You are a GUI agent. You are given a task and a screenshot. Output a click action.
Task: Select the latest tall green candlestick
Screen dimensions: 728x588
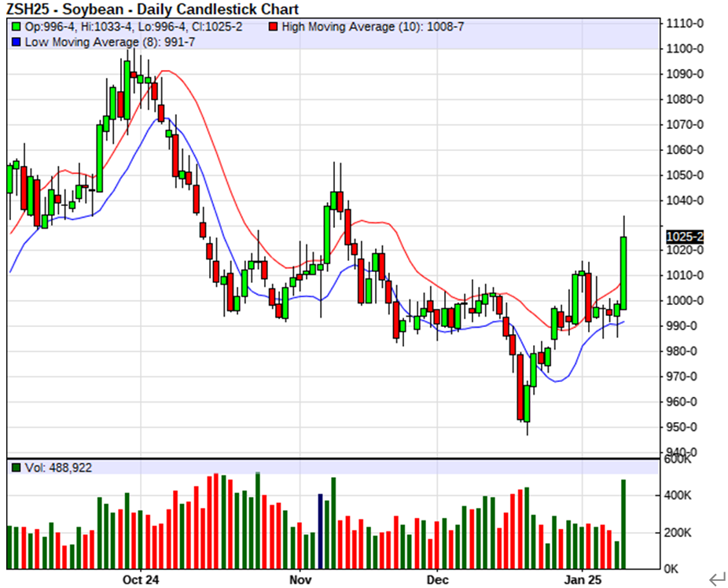(623, 273)
